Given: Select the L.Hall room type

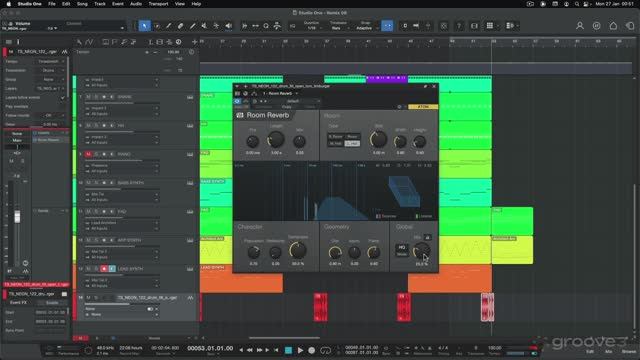Looking at the screenshot, I should [x=352, y=144].
